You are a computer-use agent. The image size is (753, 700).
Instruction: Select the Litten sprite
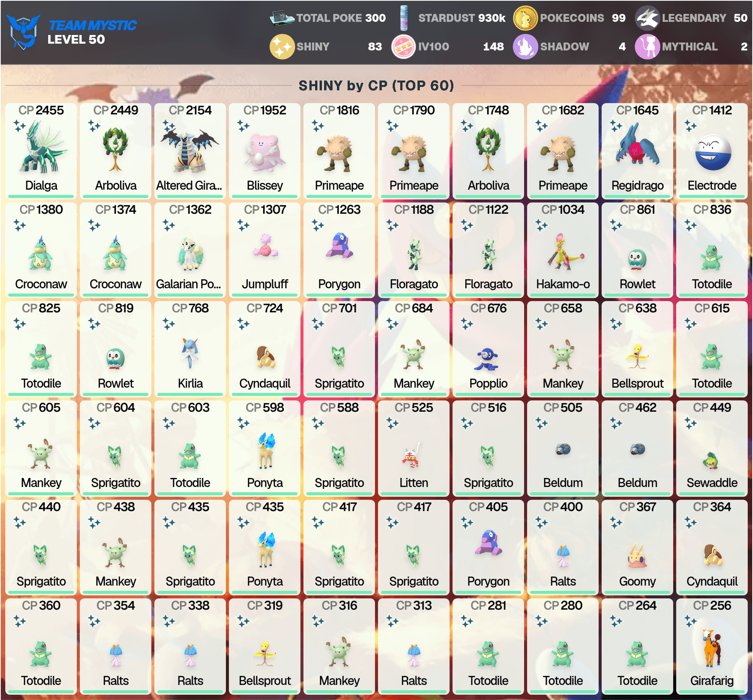click(412, 455)
